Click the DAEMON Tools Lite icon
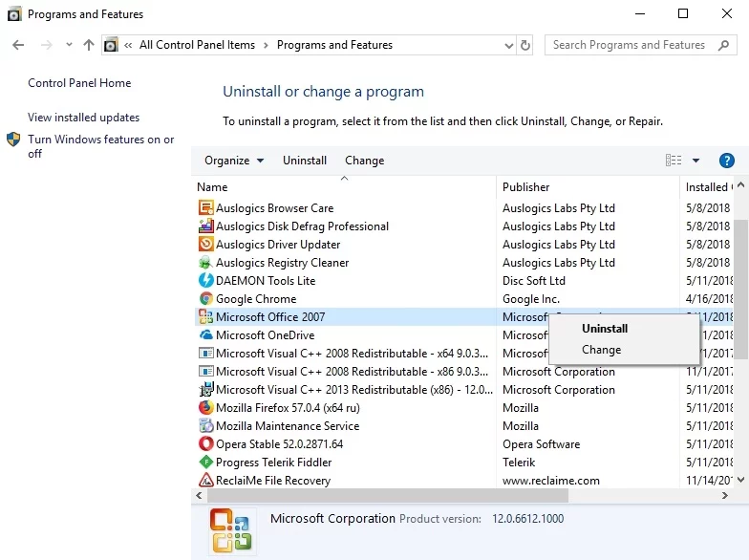Screen dimensions: 749x560 pos(205,281)
